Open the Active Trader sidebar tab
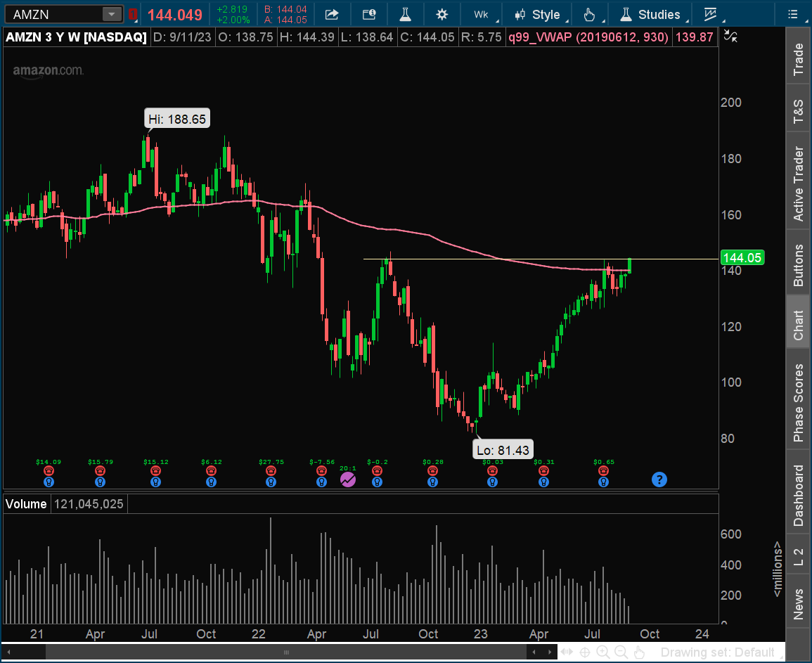 799,184
